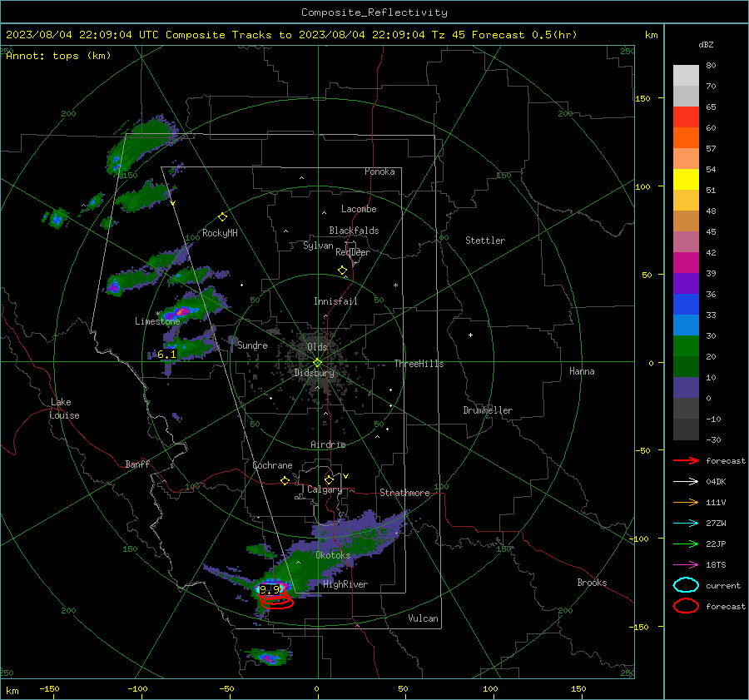Click the Brooks city label
Viewport: 749px width, 700px height.
(592, 583)
